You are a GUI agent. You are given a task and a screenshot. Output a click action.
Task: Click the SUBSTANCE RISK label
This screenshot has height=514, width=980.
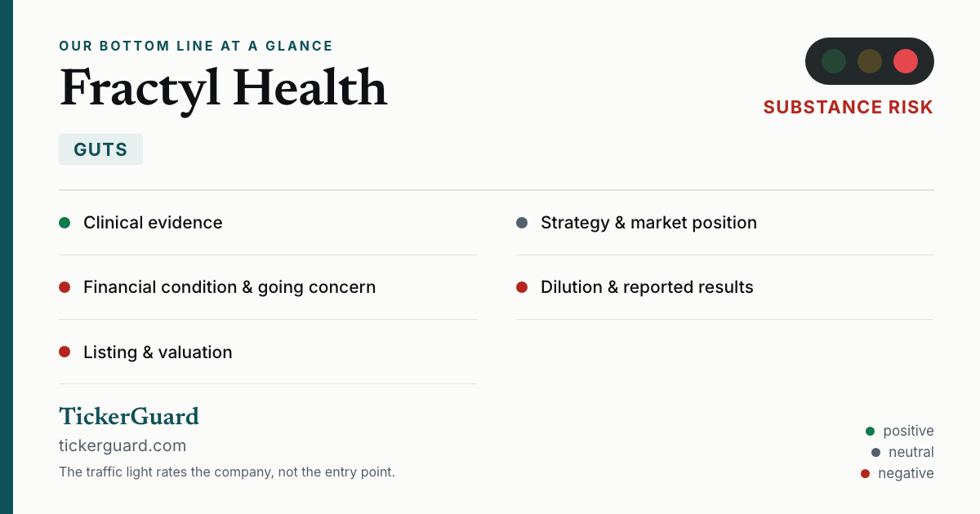849,108
